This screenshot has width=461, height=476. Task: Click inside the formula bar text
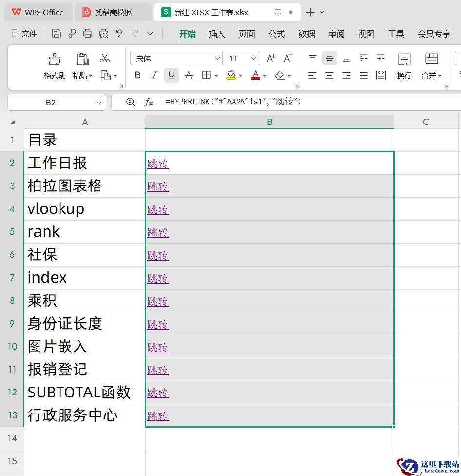[x=233, y=102]
